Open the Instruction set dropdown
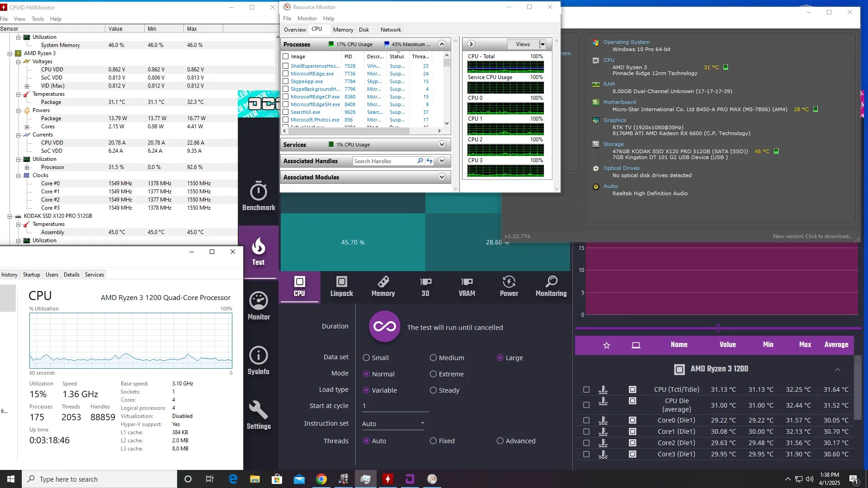This screenshot has width=868, height=488. point(393,423)
